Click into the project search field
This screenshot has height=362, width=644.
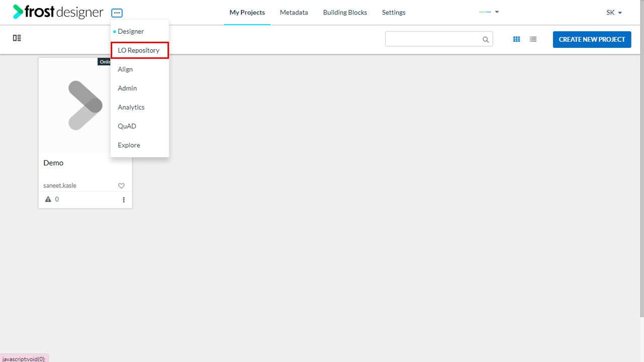(433, 39)
